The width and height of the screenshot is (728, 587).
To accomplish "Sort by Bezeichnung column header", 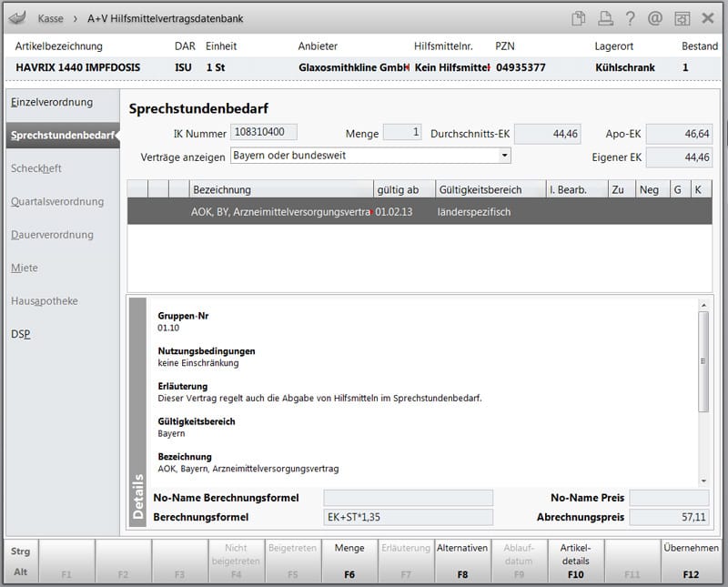I will tap(281, 189).
